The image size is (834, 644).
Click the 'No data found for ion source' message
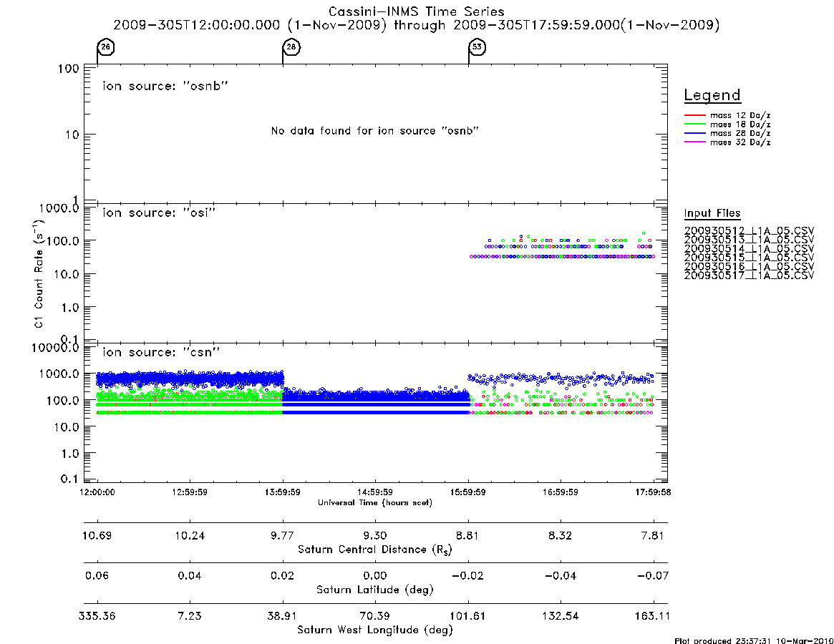(x=375, y=131)
